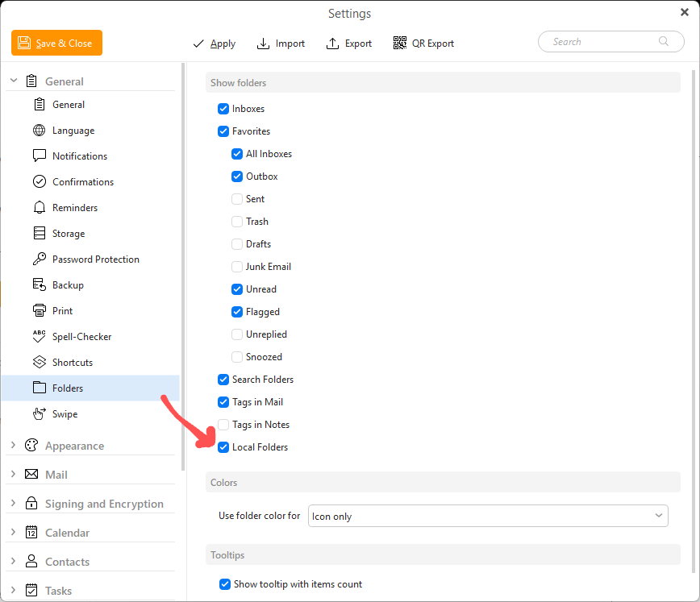Go to Spell-Checker settings
The image size is (700, 602).
click(x=90, y=337)
